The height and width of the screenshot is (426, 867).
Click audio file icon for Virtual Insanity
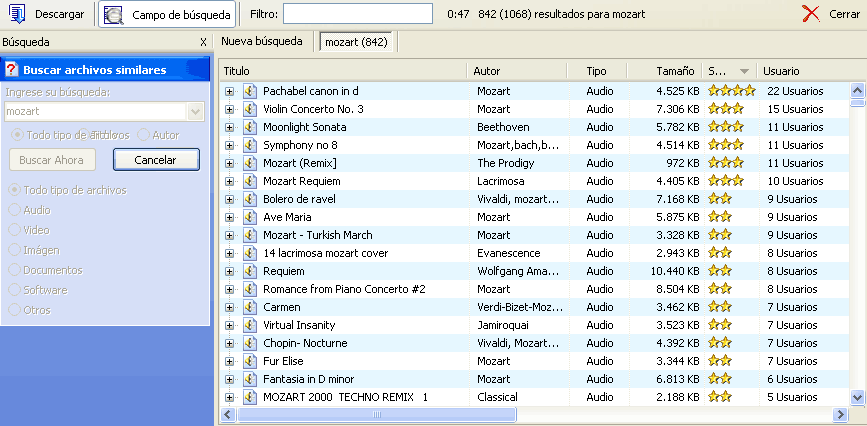point(250,325)
